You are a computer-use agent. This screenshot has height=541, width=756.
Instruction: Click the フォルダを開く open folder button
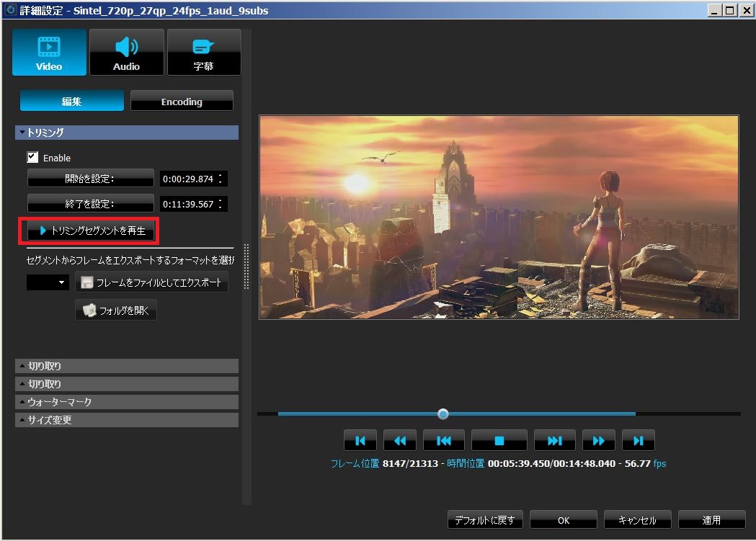point(116,310)
